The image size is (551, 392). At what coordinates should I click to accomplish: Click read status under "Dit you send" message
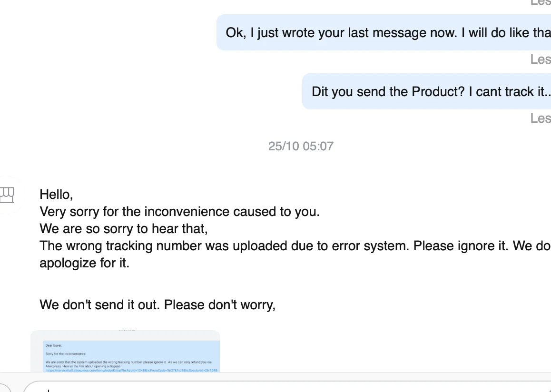(x=541, y=118)
